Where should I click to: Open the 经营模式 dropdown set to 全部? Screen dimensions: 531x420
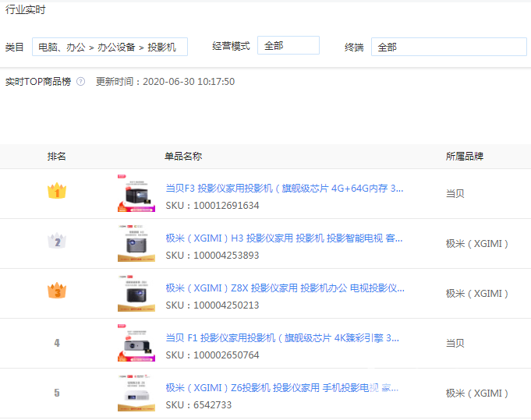(289, 45)
